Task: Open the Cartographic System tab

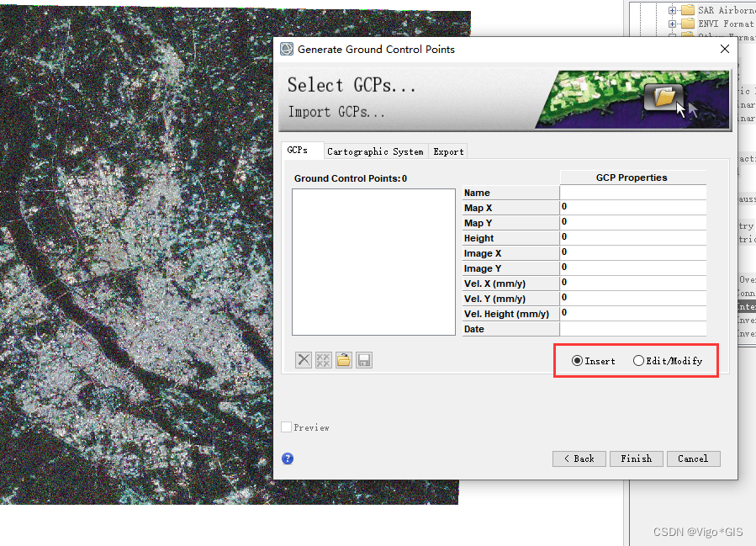Action: [x=375, y=151]
